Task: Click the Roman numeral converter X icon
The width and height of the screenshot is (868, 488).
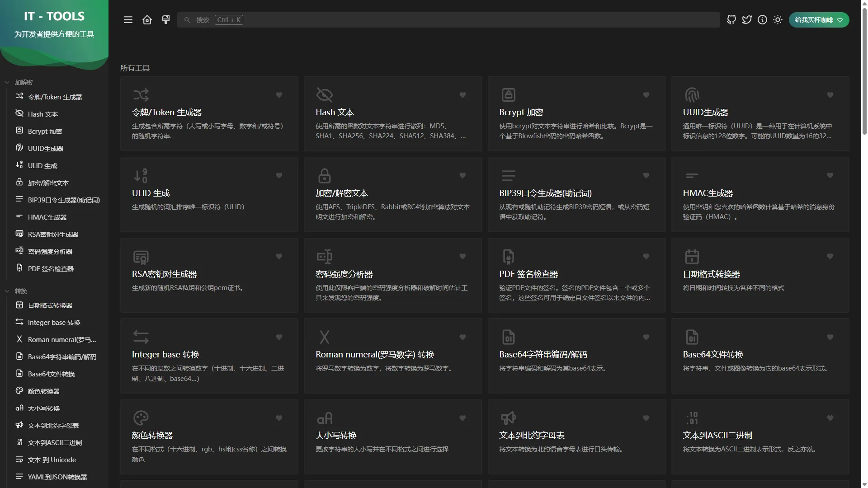Action: pos(325,337)
